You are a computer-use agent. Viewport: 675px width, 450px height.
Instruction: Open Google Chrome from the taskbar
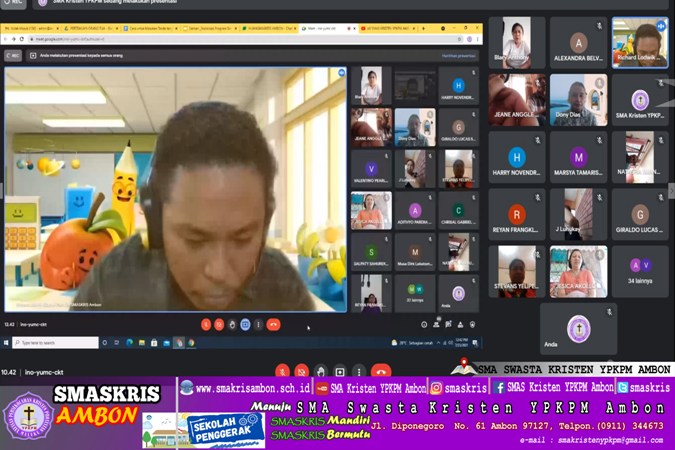point(191,343)
